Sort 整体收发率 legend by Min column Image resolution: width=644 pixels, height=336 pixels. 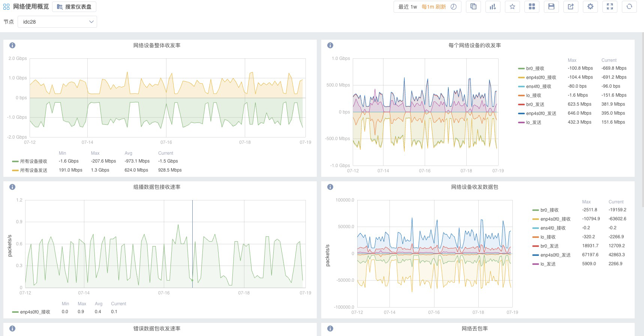(62, 153)
